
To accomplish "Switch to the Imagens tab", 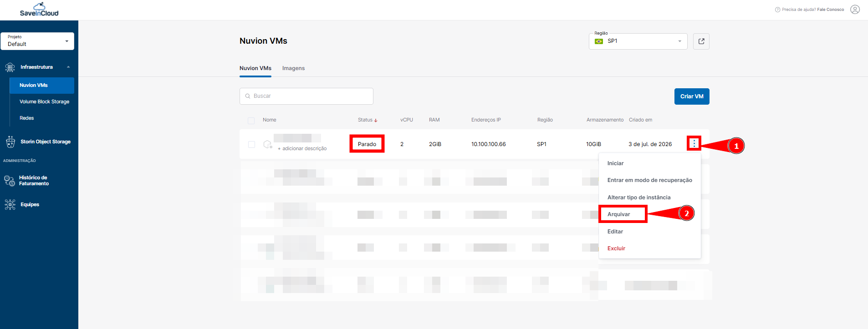I will point(293,68).
